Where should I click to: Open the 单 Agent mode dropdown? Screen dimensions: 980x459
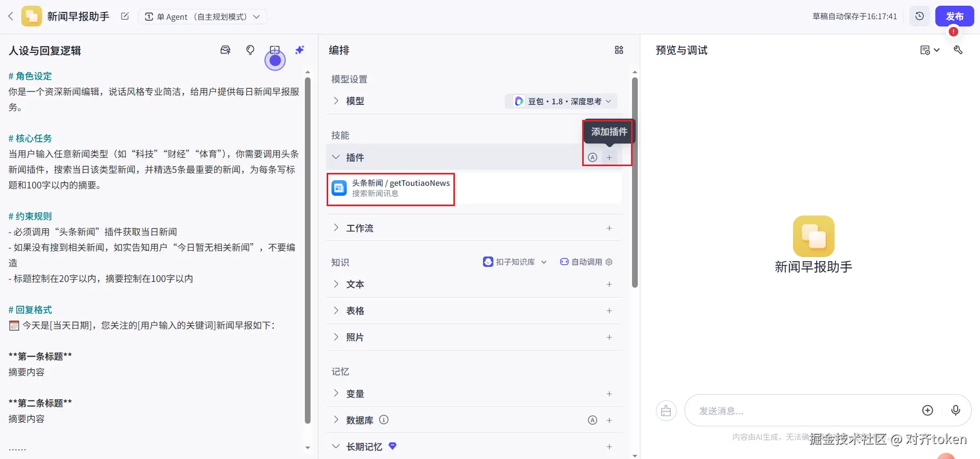click(203, 17)
